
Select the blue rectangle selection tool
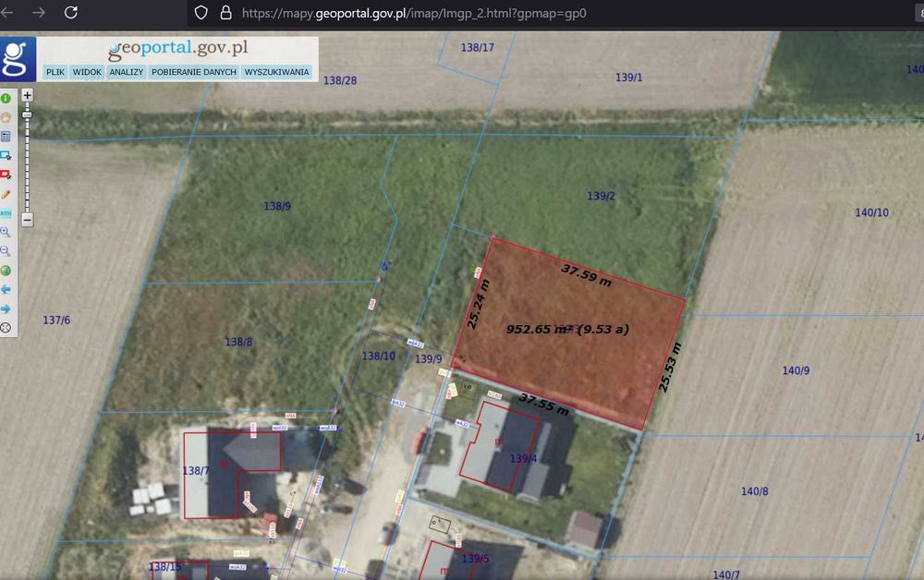(x=6, y=155)
